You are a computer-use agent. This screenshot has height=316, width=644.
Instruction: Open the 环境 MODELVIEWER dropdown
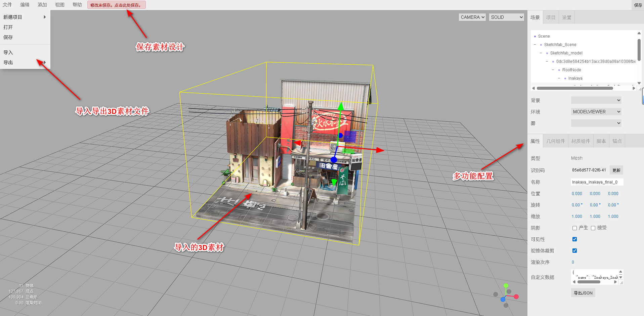[x=596, y=112]
